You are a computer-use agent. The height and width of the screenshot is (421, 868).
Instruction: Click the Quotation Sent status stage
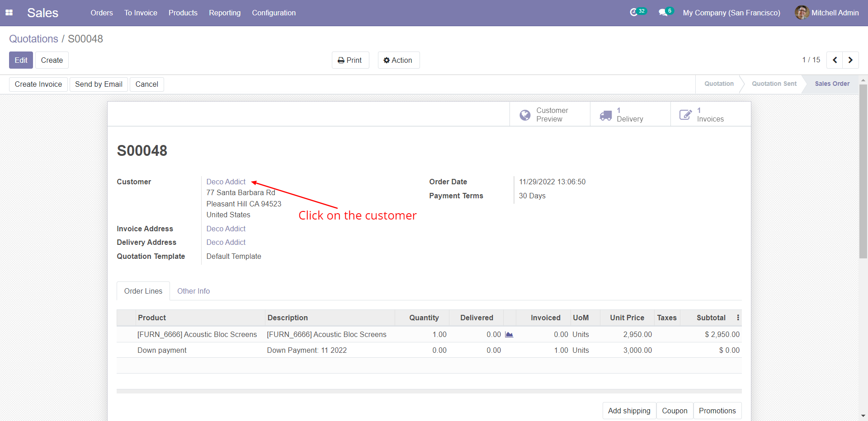774,84
